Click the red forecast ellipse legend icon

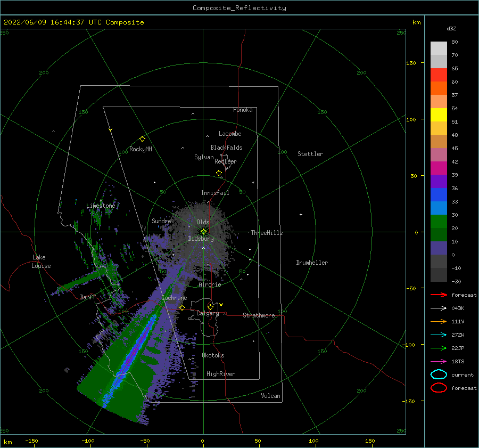pos(439,388)
